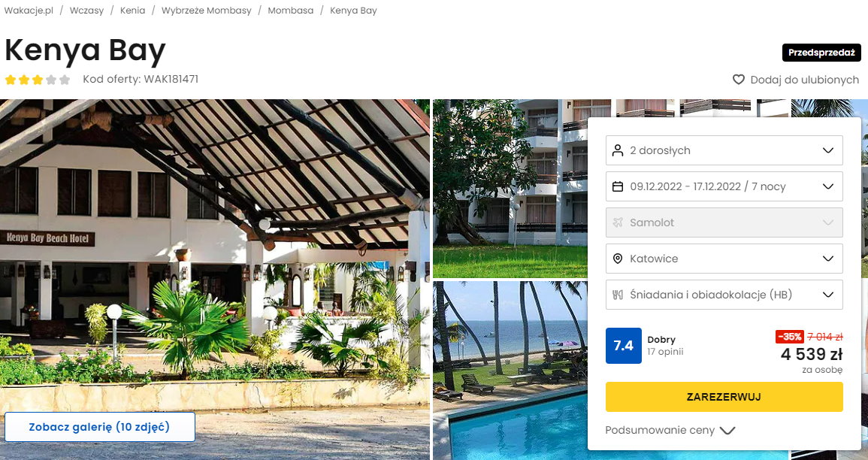
Task: Click the calendar icon in date field
Action: coord(618,186)
